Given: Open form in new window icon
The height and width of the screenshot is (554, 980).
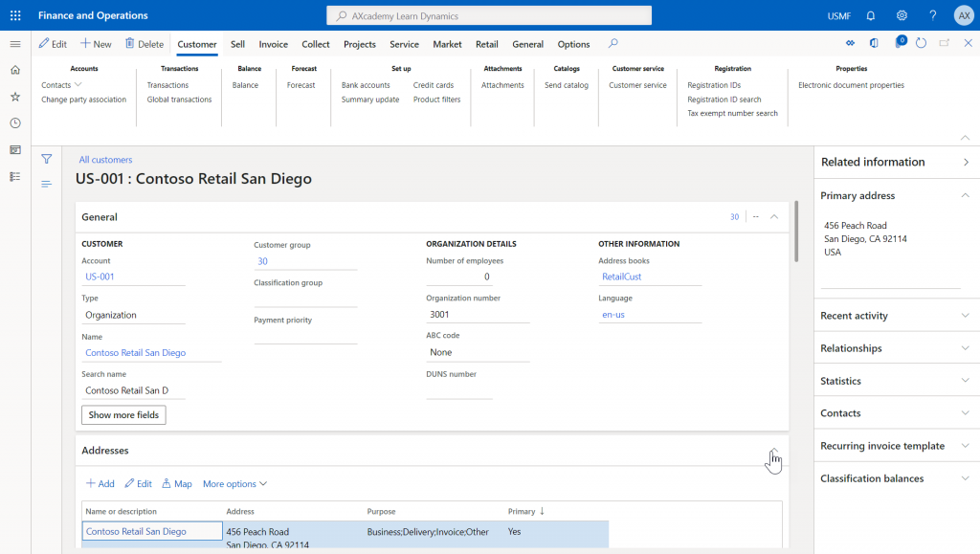Looking at the screenshot, I should 945,43.
